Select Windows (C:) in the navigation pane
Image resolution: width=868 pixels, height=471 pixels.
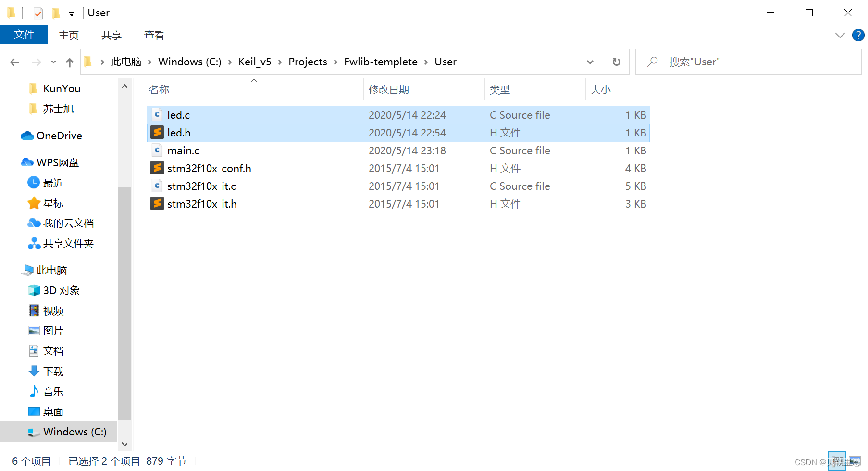[x=59, y=432]
